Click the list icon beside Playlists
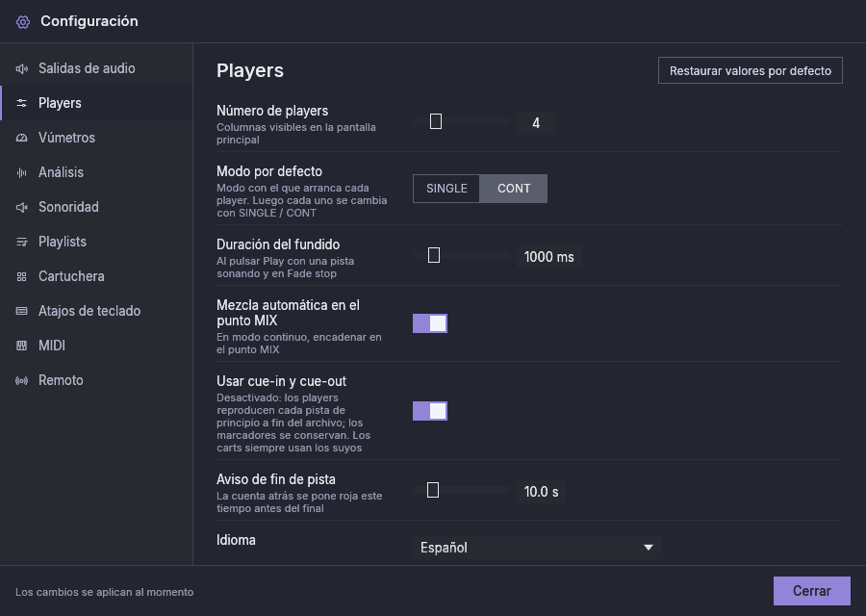The height and width of the screenshot is (616, 866). (21, 242)
